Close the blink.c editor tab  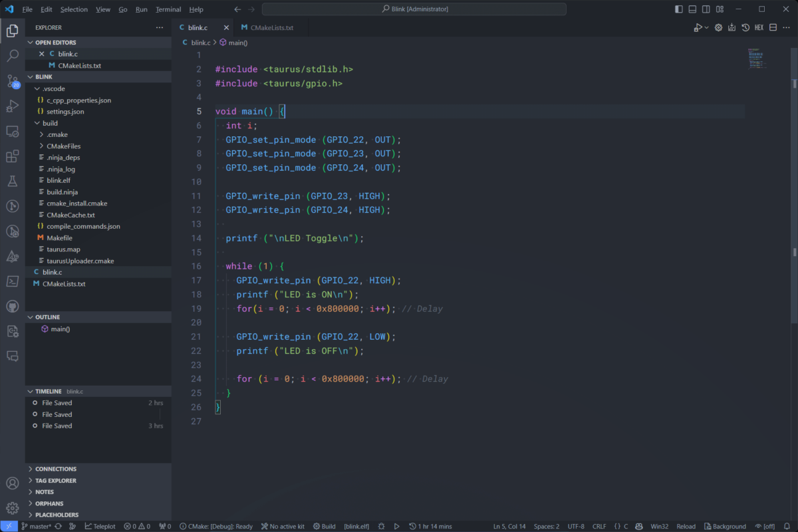tap(226, 28)
